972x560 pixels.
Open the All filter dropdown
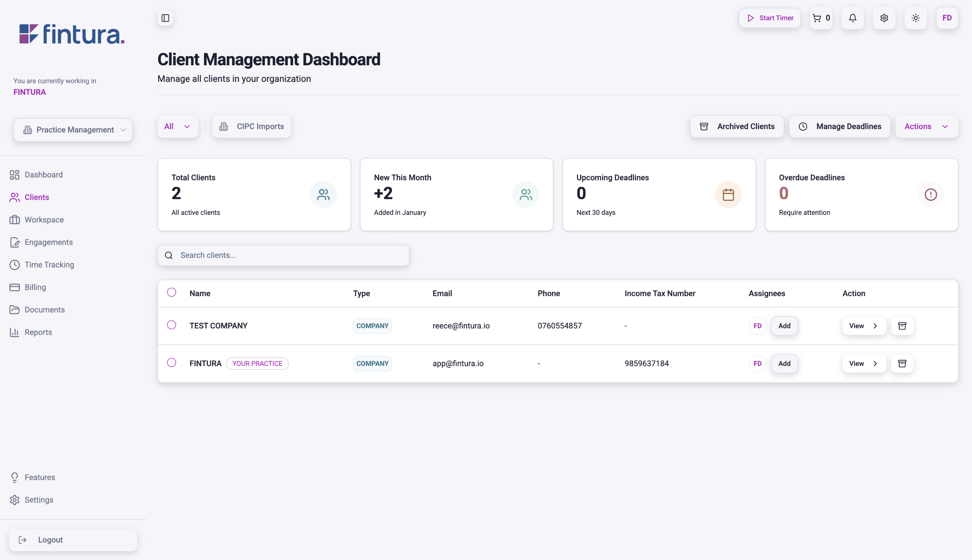[177, 126]
